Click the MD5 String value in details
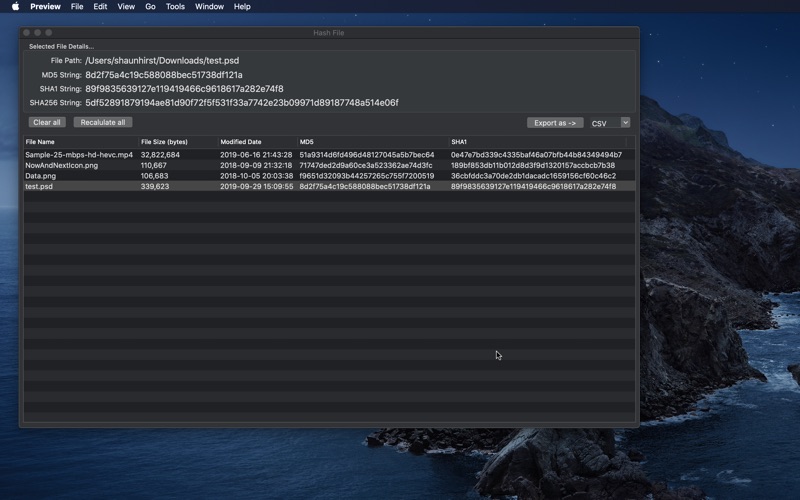 coord(164,75)
